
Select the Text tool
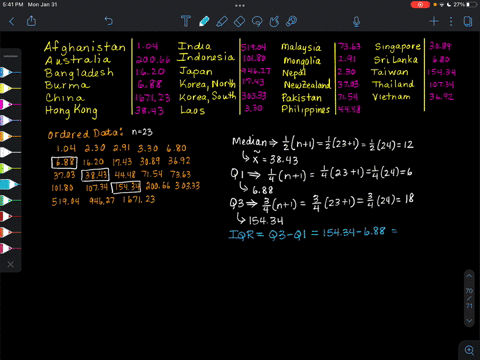tap(186, 21)
